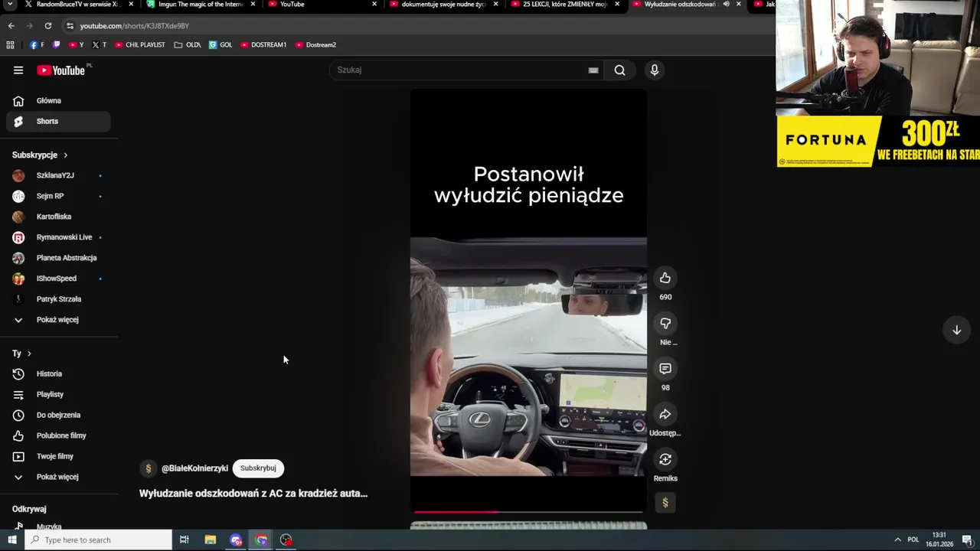Open Windows Start menu
The width and height of the screenshot is (980, 551).
[11, 540]
